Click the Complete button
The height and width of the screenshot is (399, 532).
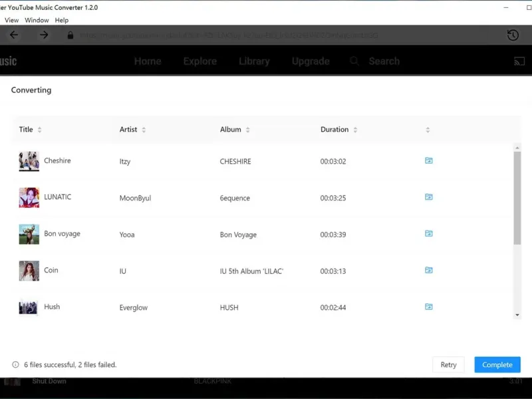497,364
